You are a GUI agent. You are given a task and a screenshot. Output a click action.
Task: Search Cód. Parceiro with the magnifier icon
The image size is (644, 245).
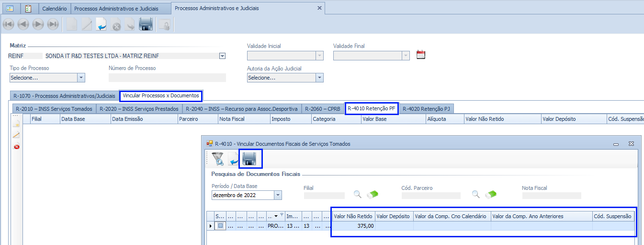pos(475,195)
